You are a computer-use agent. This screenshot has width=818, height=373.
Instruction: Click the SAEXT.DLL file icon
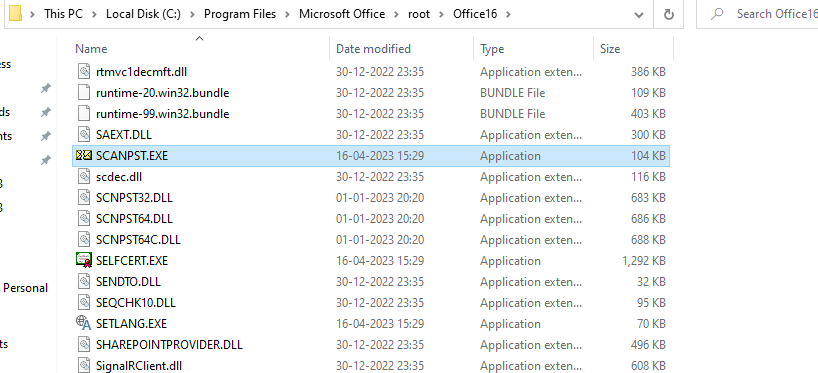(x=84, y=135)
